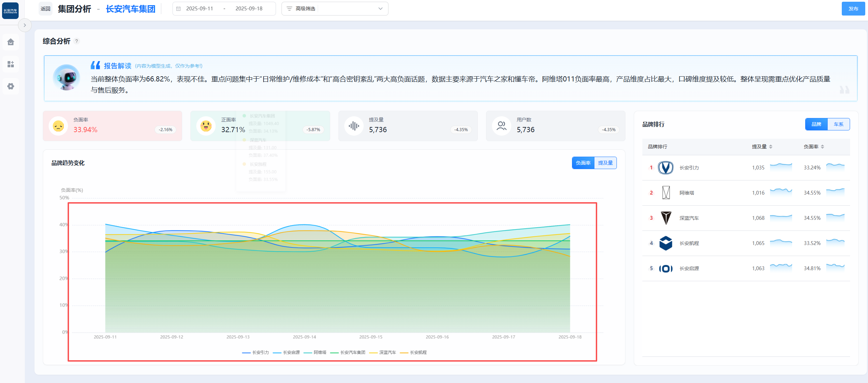The height and width of the screenshot is (383, 868).
Task: Click the 阿维塔 brand logo
Action: (x=666, y=193)
